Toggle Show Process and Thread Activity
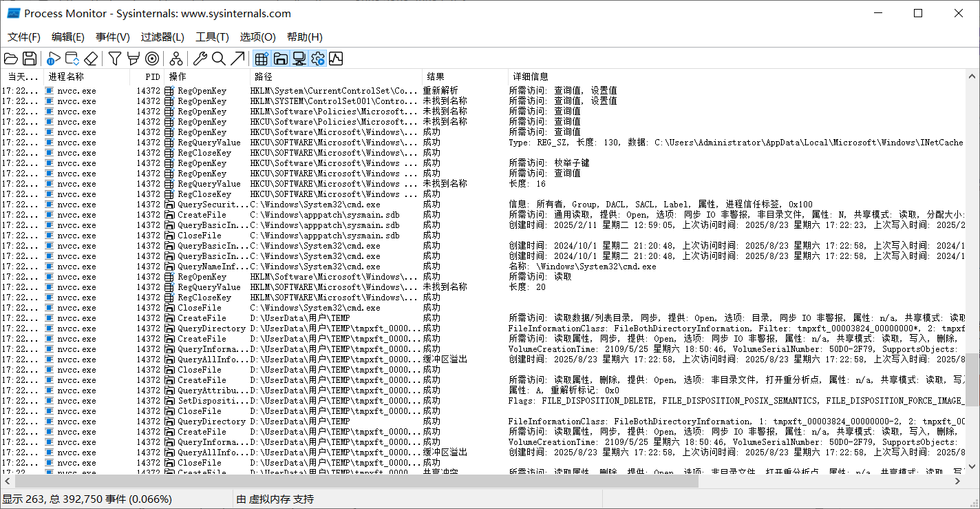This screenshot has height=509, width=980. [x=317, y=59]
